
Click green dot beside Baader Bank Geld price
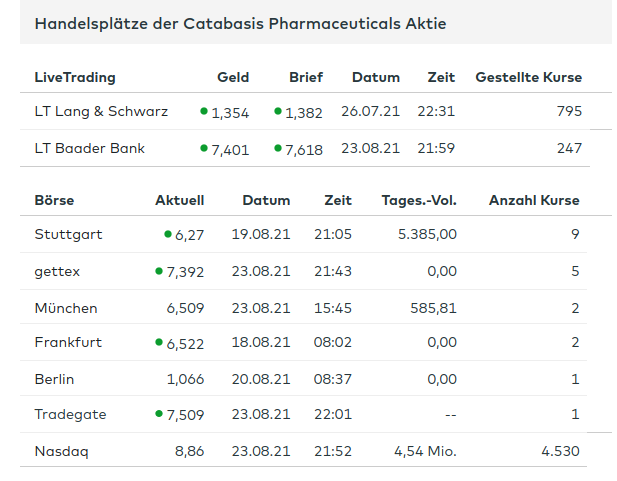[204, 148]
